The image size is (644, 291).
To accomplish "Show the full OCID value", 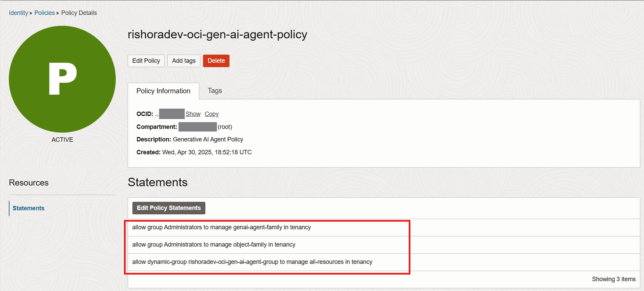I will click(x=193, y=114).
